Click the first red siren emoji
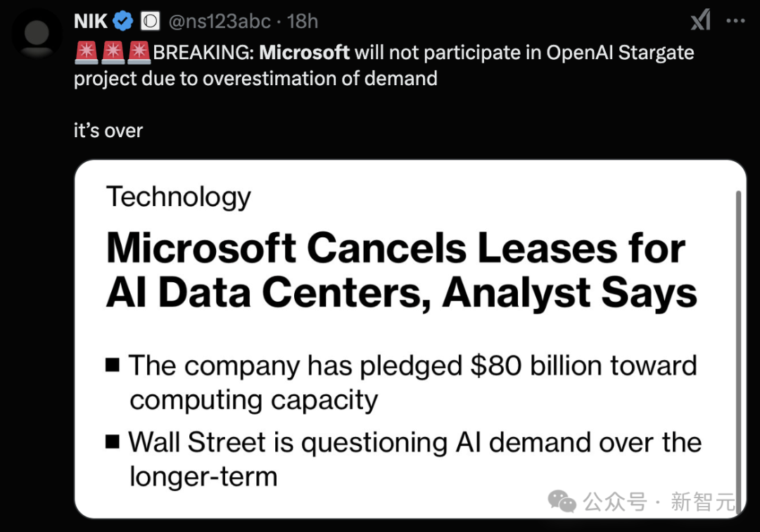Screen dimensions: 760x532 (x=87, y=53)
